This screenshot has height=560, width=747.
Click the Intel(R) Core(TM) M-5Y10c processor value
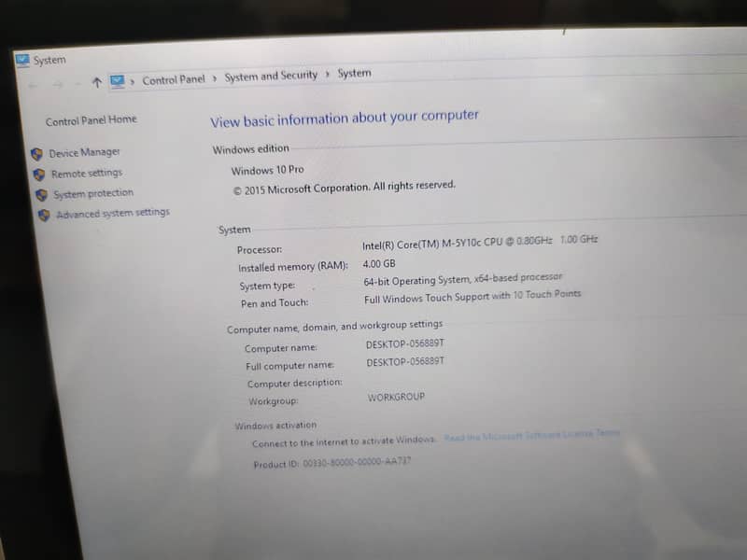click(x=480, y=242)
